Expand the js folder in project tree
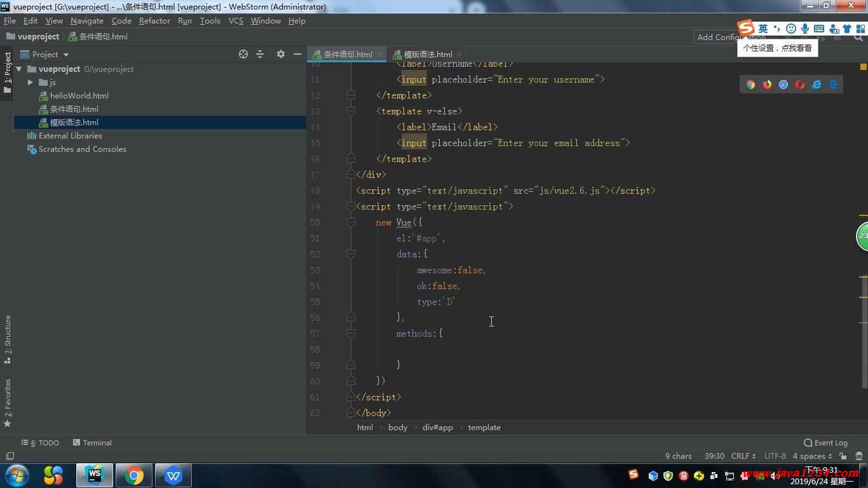Screen dimensions: 868x488 point(30,83)
